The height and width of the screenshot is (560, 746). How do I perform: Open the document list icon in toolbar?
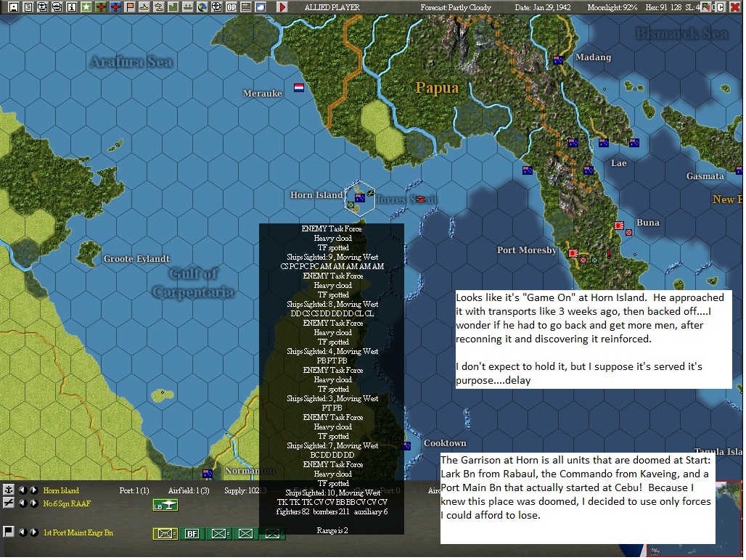[28, 7]
